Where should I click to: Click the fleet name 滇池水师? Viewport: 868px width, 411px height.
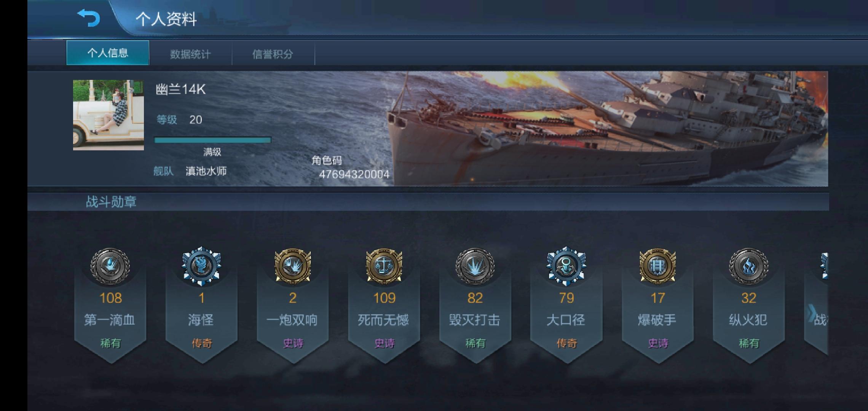coord(206,171)
